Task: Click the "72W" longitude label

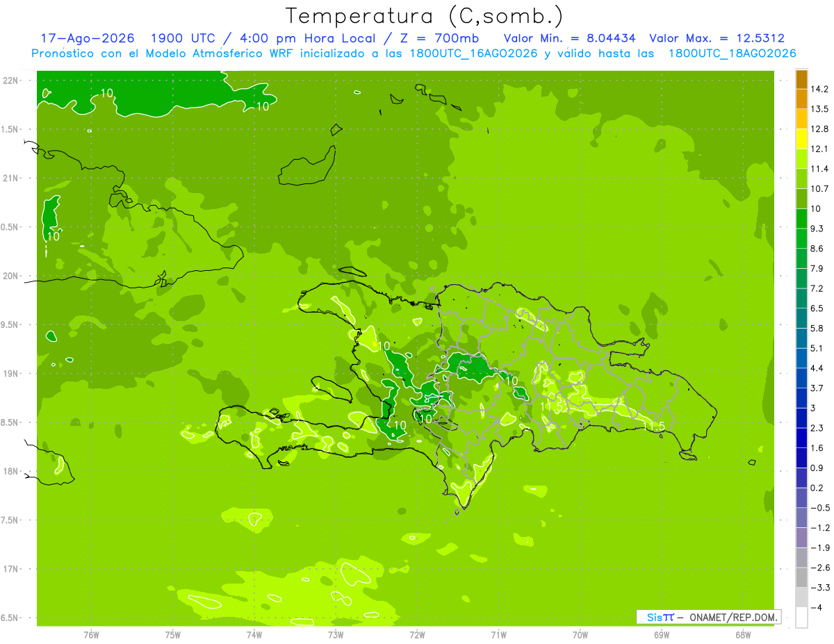Action: (417, 634)
